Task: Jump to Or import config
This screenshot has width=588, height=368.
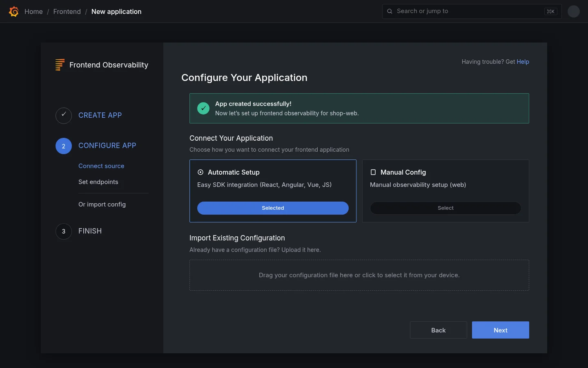Action: point(102,204)
